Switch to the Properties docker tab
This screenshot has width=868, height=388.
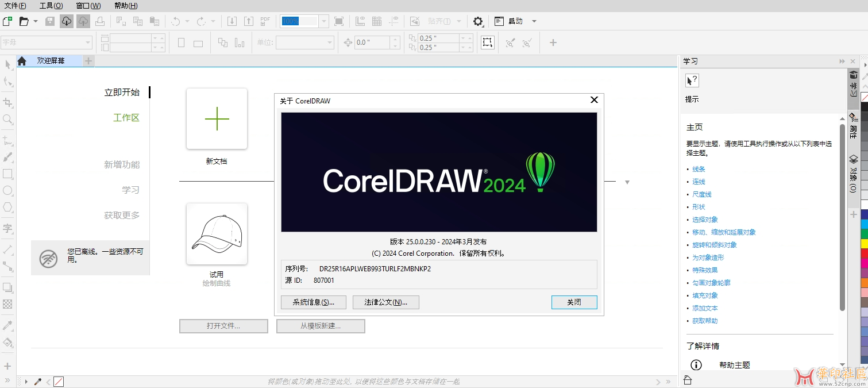click(854, 125)
